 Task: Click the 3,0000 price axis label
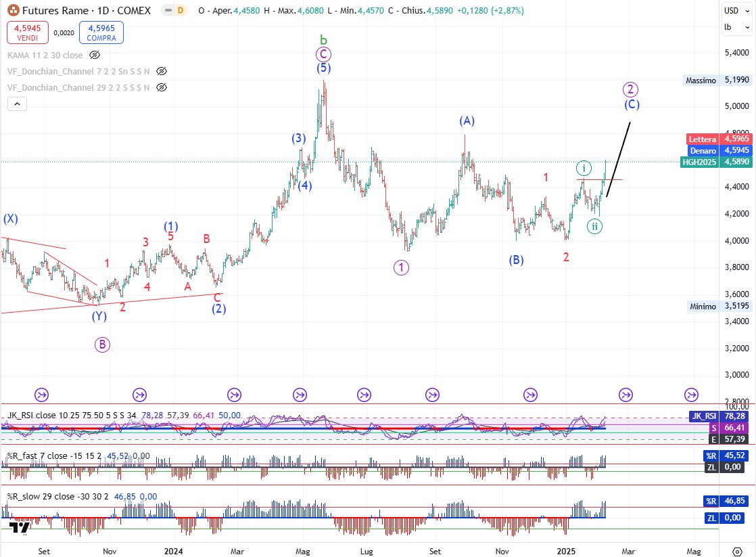coord(736,374)
